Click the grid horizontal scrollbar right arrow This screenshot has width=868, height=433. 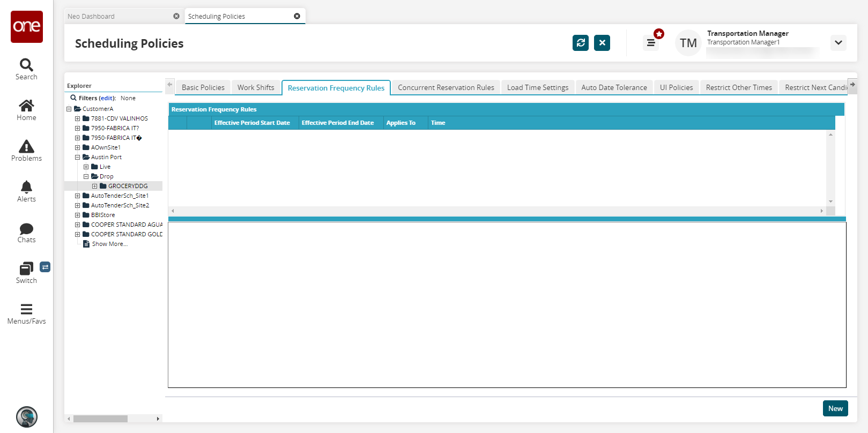(822, 211)
